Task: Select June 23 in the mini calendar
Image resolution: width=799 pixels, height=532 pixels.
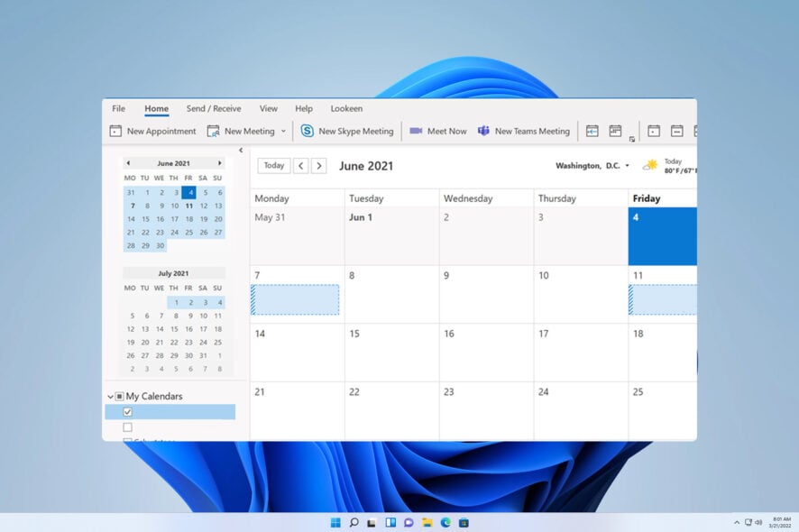Action: 160,233
